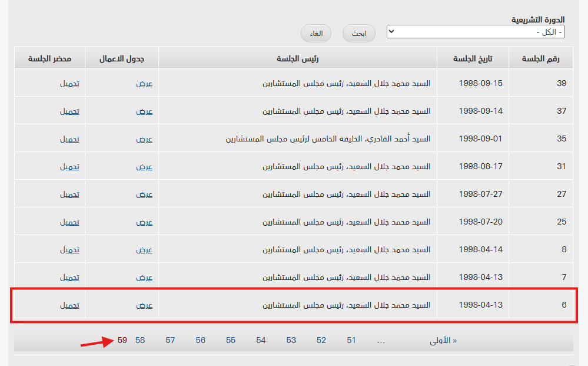Go to page 54

pyautogui.click(x=261, y=341)
